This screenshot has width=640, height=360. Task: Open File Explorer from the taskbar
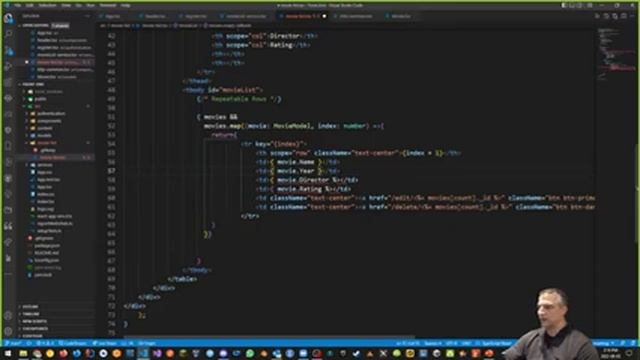pos(23,353)
